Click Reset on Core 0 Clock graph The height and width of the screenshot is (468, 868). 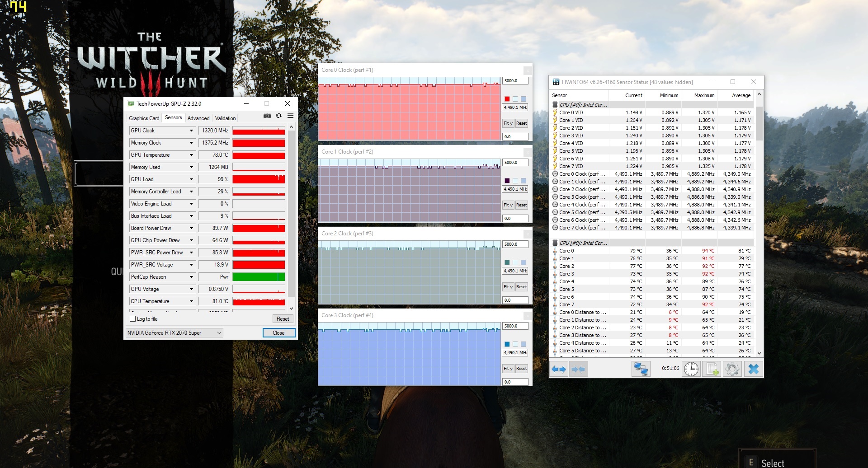[521, 123]
